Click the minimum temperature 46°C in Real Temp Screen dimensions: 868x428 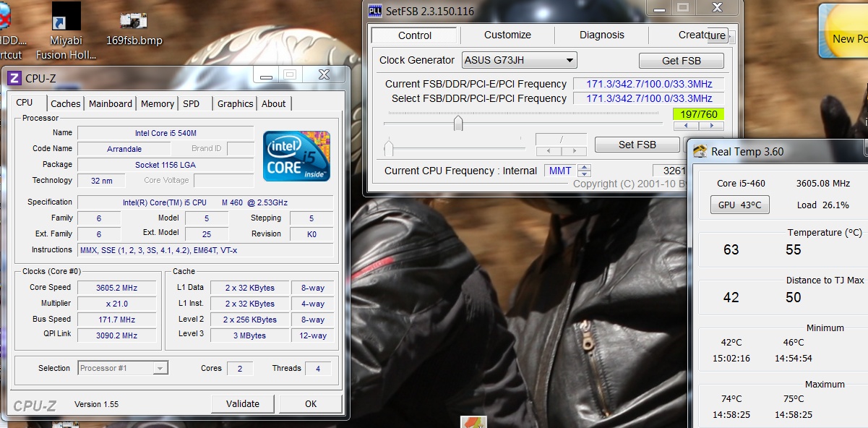[794, 342]
